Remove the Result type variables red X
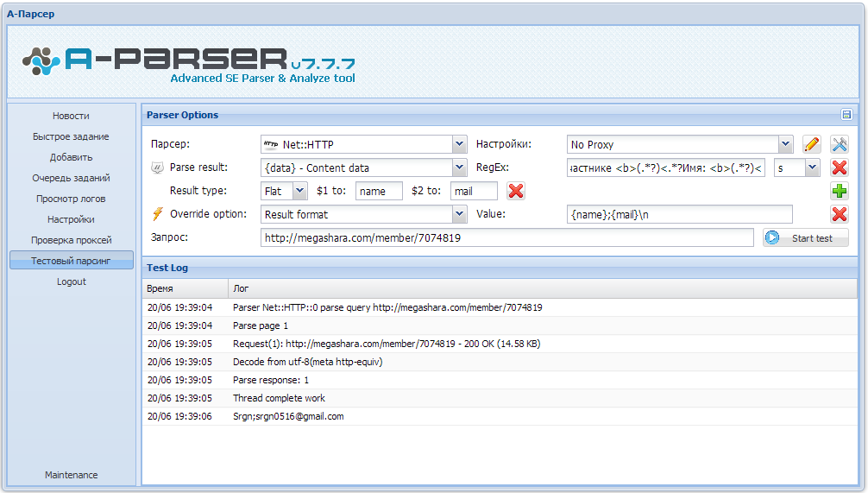This screenshot has width=868, height=493. click(516, 191)
